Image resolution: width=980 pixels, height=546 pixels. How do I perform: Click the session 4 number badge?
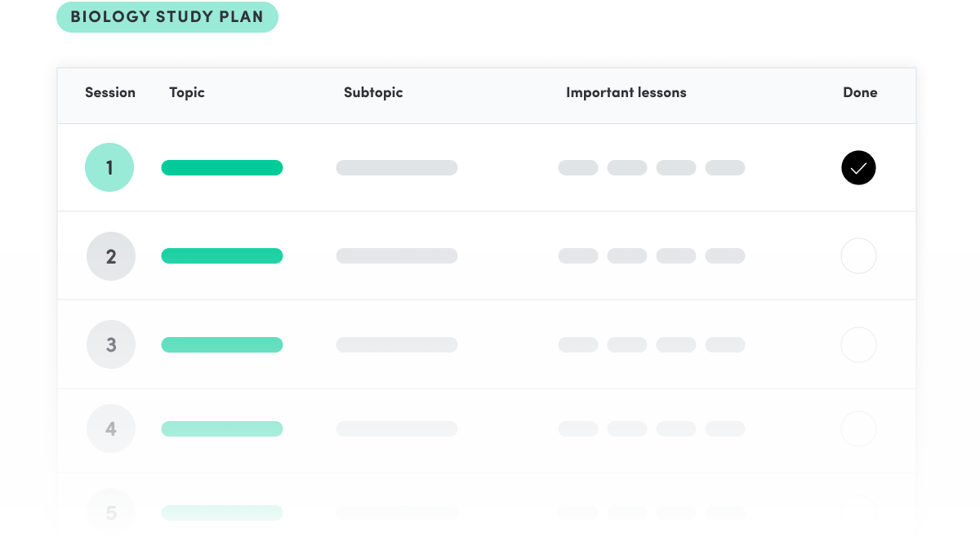point(111,428)
